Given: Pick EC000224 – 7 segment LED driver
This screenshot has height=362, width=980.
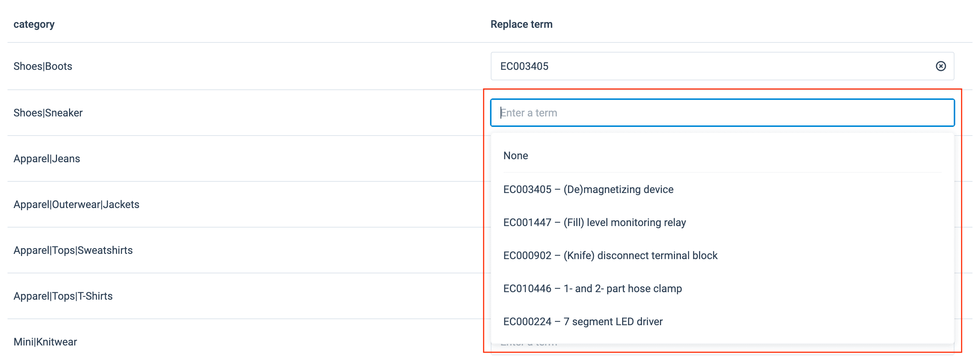Looking at the screenshot, I should tap(582, 322).
